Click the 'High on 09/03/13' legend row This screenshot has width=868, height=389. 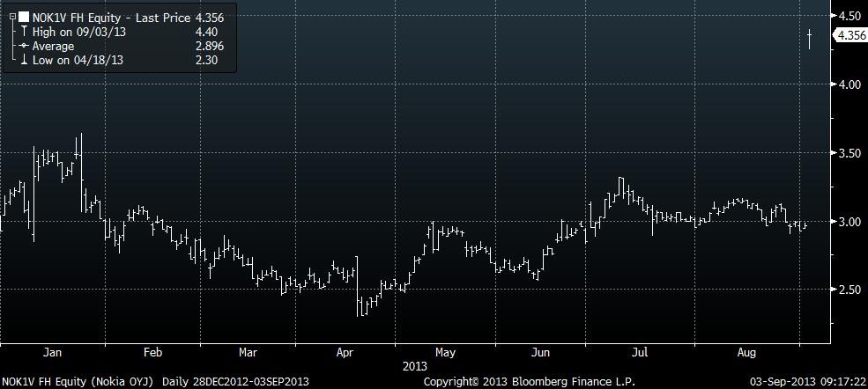pyautogui.click(x=79, y=32)
